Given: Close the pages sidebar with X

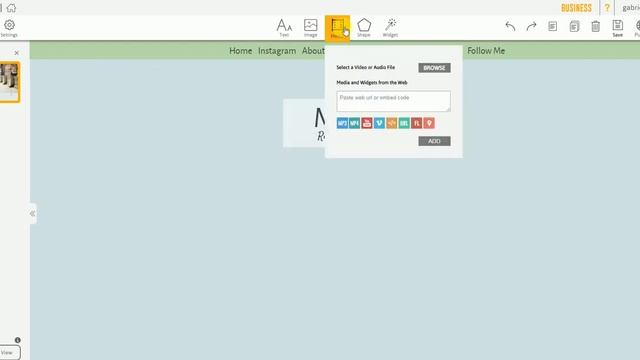Looking at the screenshot, I should tap(16, 53).
